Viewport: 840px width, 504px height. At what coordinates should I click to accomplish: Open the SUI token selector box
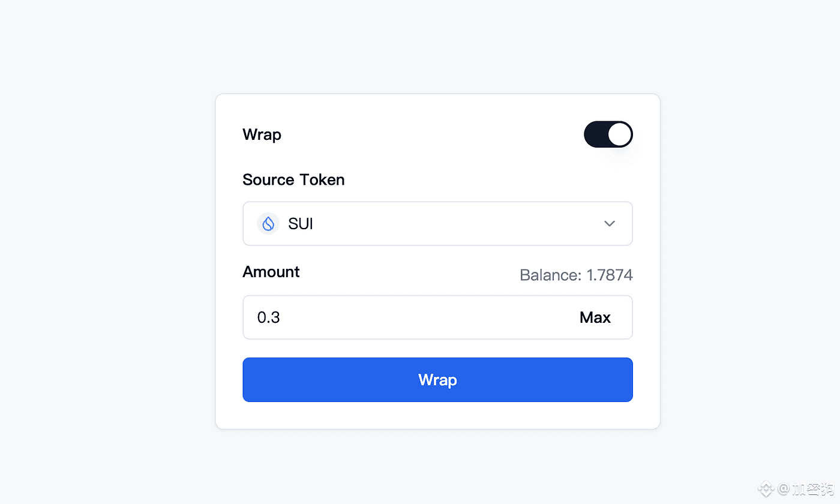pyautogui.click(x=437, y=224)
